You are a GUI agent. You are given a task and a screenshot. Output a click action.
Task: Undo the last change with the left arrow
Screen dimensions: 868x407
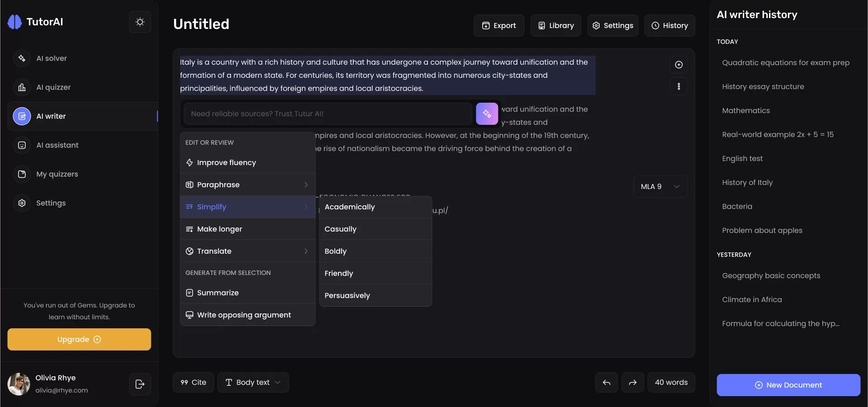[x=606, y=382]
